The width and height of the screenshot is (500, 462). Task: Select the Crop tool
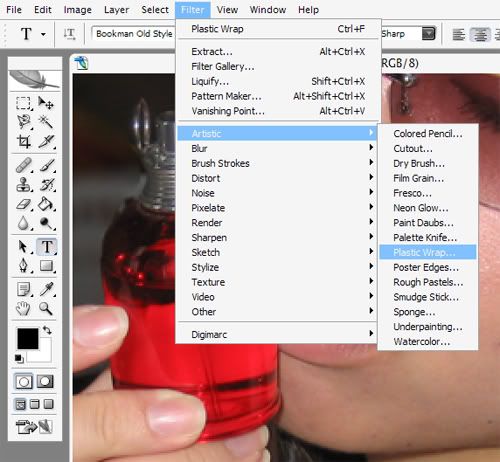point(24,142)
